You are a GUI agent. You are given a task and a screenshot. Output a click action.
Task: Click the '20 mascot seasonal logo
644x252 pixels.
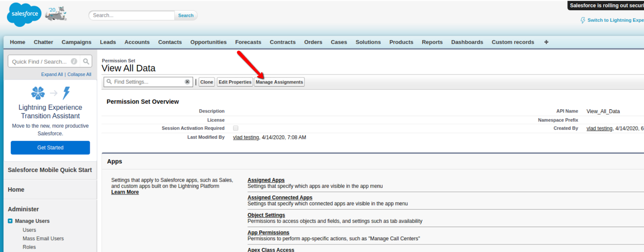pyautogui.click(x=56, y=14)
